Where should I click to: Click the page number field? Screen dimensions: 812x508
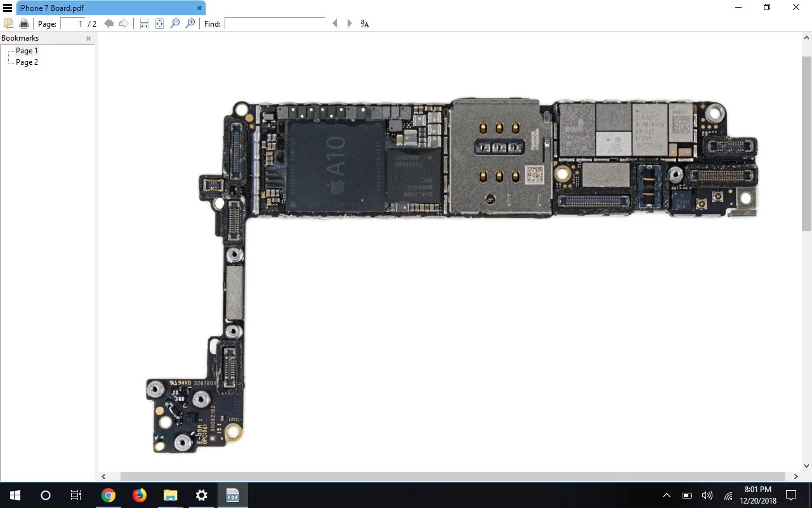coord(72,23)
